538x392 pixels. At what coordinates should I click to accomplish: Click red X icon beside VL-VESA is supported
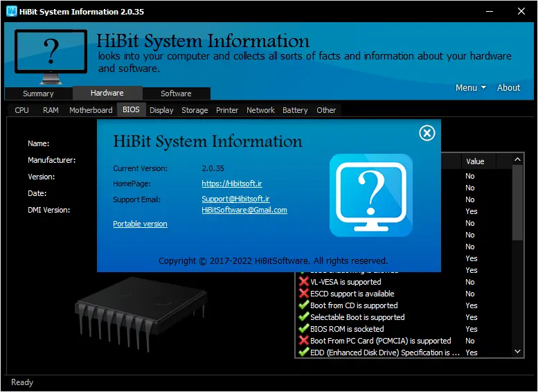coord(304,282)
